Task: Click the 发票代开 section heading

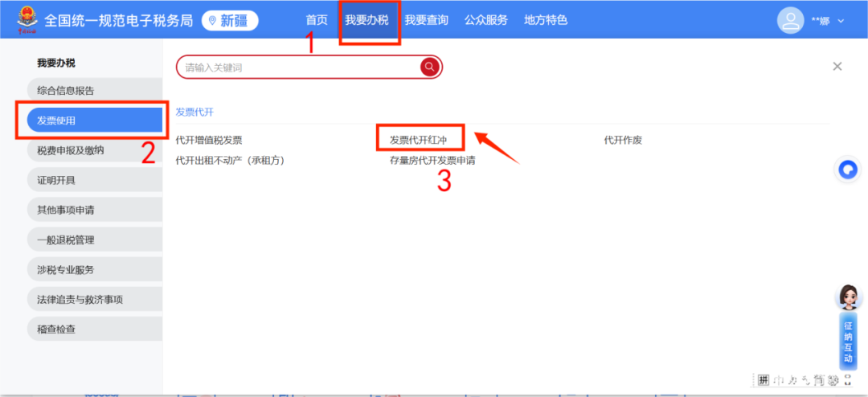Action: [x=194, y=112]
